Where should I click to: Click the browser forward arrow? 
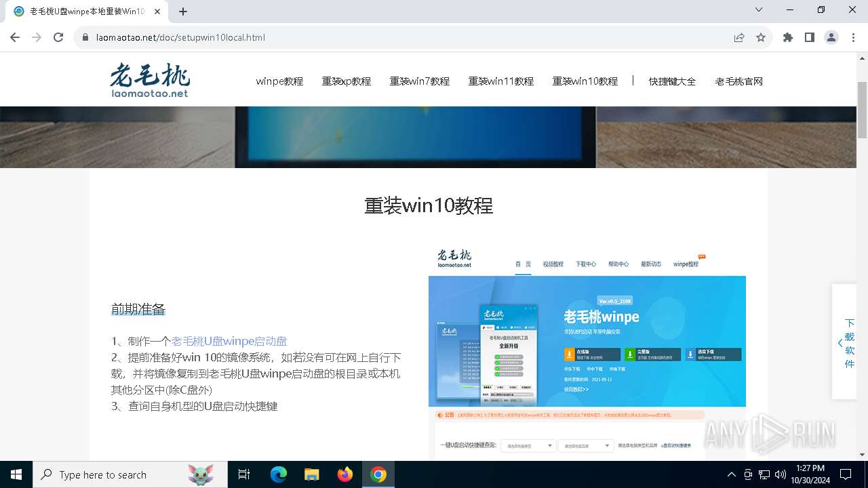[x=37, y=37]
